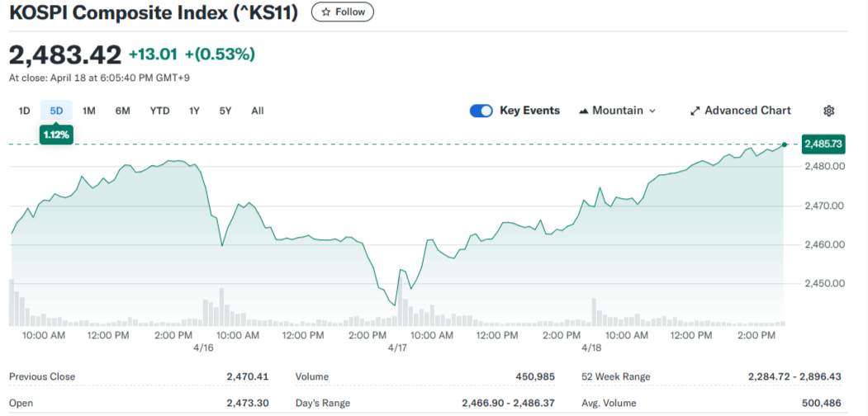Click the 2,460.00 y-axis label
The height and width of the screenshot is (416, 868).
coord(824,244)
